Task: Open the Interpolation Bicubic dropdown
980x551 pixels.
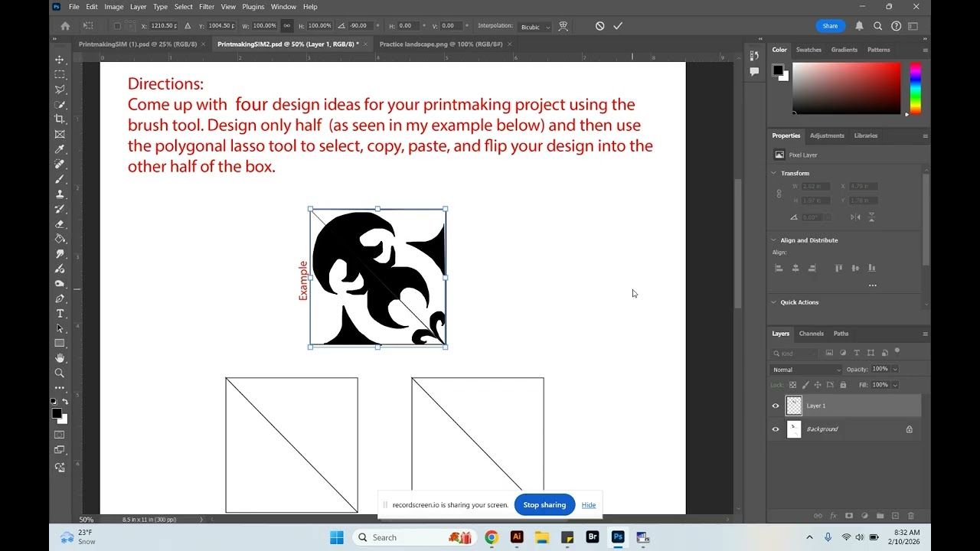Action: [534, 27]
